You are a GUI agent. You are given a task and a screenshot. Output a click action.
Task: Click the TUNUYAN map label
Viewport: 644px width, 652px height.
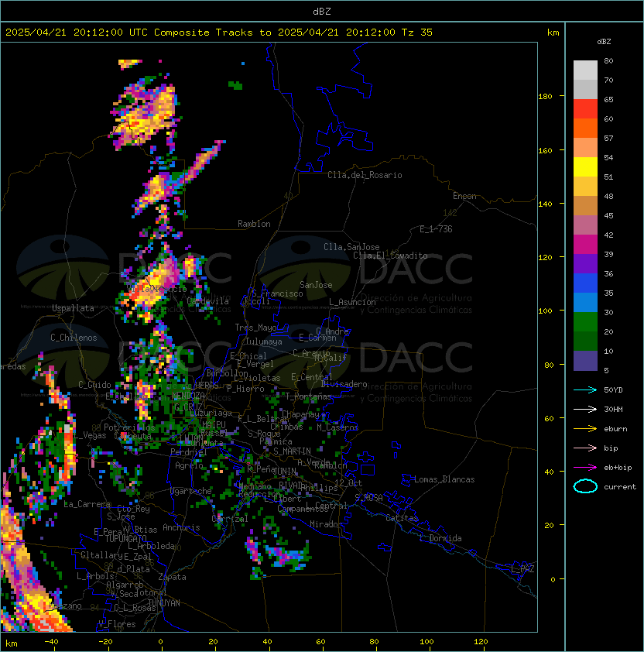click(164, 603)
